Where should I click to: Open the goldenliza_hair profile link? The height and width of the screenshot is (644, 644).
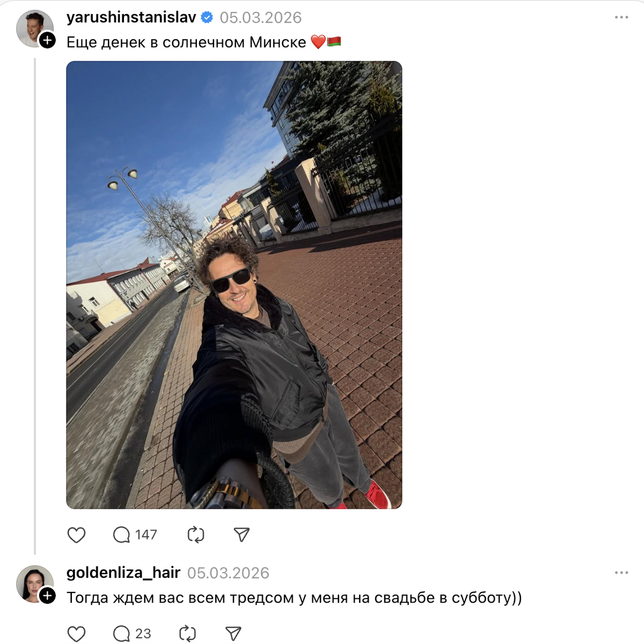[123, 573]
